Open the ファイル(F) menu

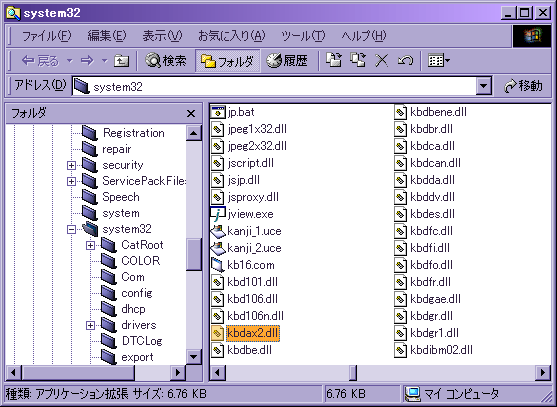tap(47, 36)
